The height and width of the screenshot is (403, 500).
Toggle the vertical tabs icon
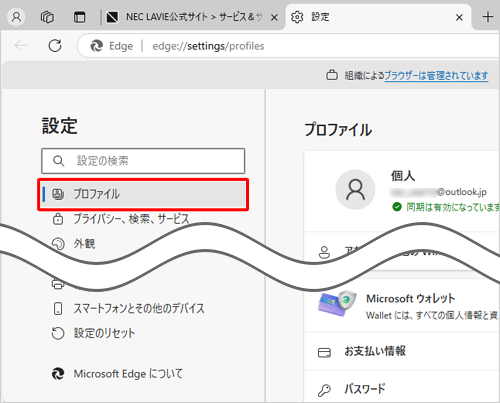coord(79,17)
